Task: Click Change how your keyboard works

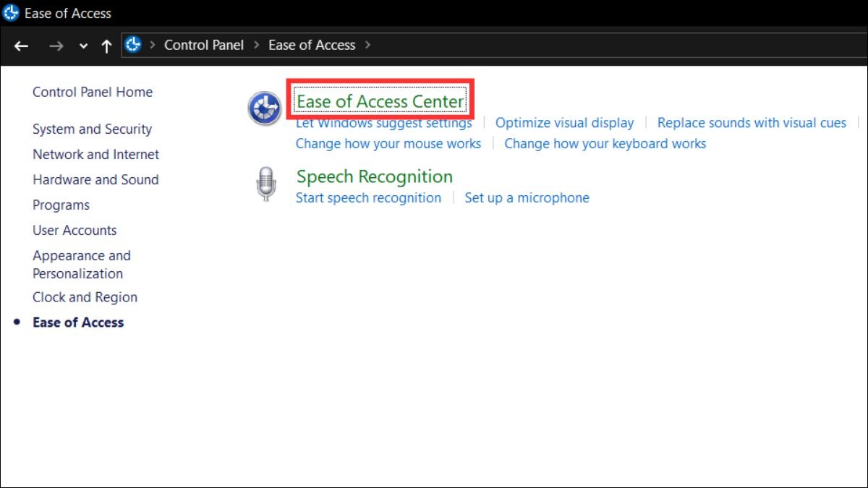Action: click(x=605, y=144)
